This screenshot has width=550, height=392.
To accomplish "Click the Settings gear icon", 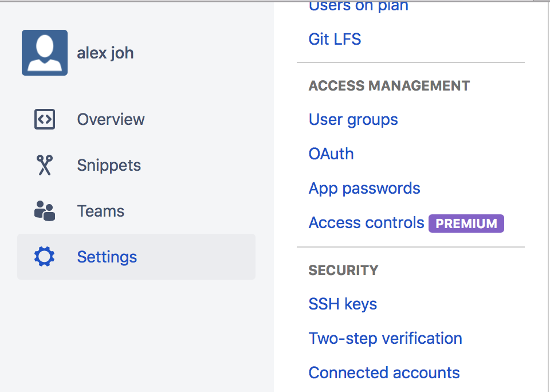I will [44, 257].
